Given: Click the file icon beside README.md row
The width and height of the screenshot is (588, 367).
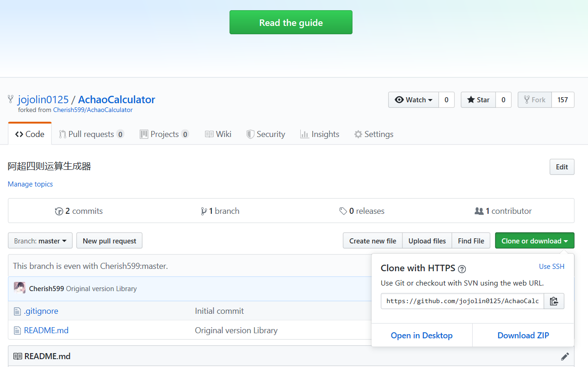Looking at the screenshot, I should coord(17,330).
